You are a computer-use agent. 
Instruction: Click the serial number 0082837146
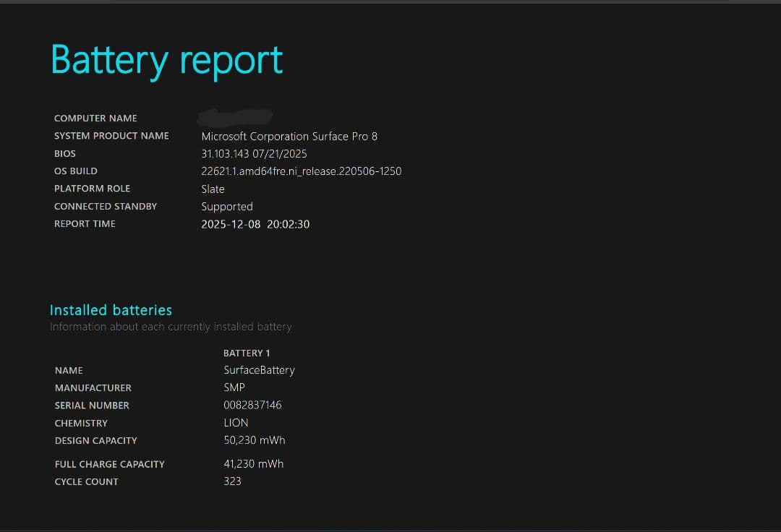pos(253,405)
